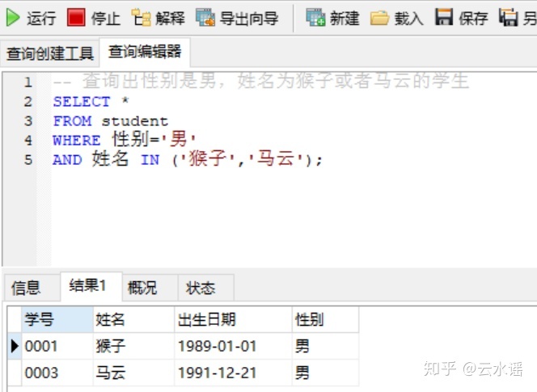Select the cell 猴子 in results
Image resolution: width=537 pixels, height=392 pixels.
(x=134, y=346)
